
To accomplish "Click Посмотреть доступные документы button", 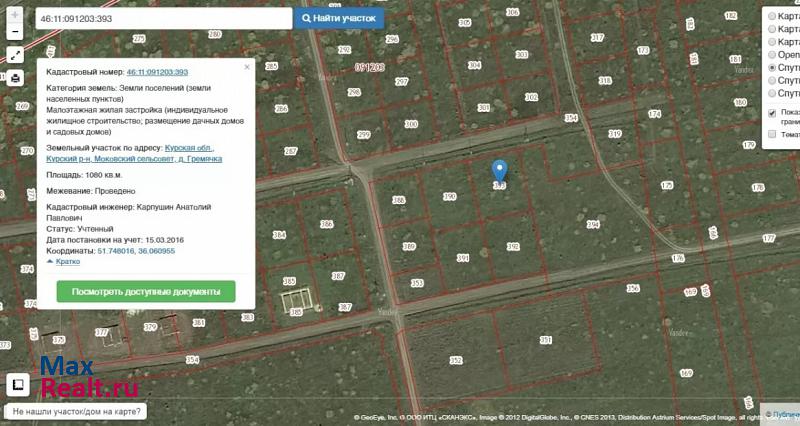I will coord(146,291).
